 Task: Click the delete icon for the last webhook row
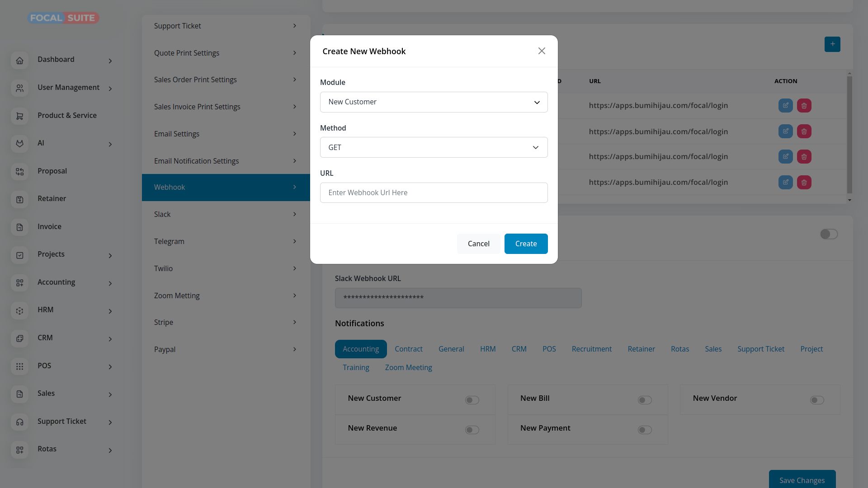(x=804, y=183)
